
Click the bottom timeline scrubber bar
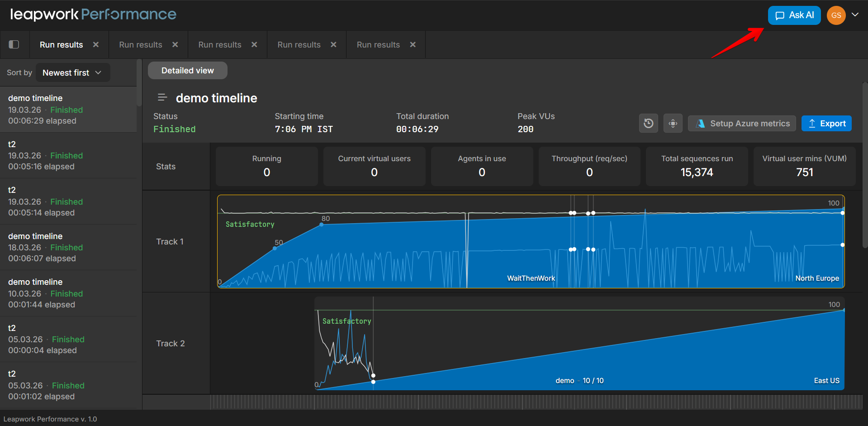(x=536, y=402)
